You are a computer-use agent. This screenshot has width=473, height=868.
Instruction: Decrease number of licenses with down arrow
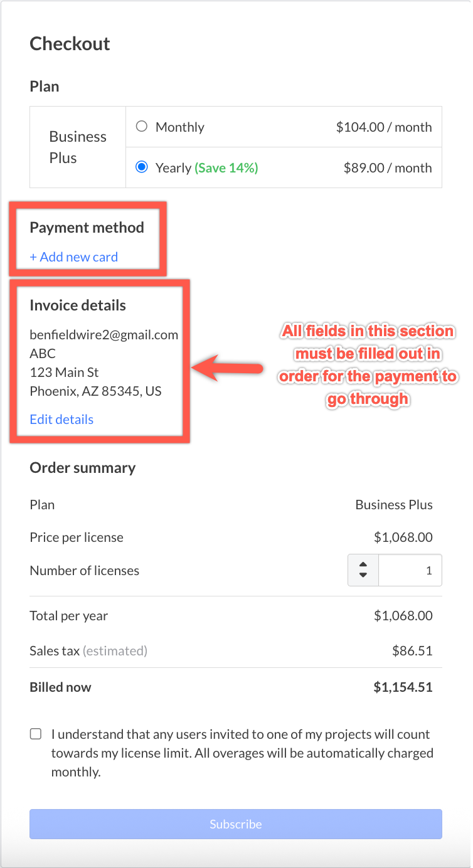click(363, 576)
